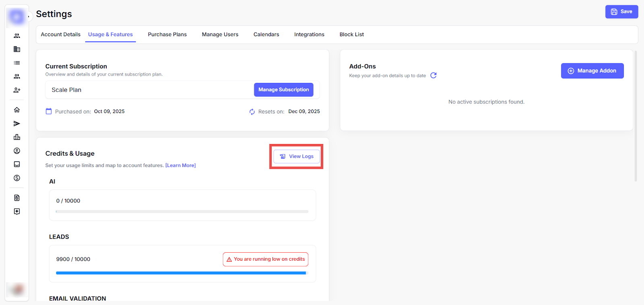Refresh add-on details with reload icon

point(433,75)
